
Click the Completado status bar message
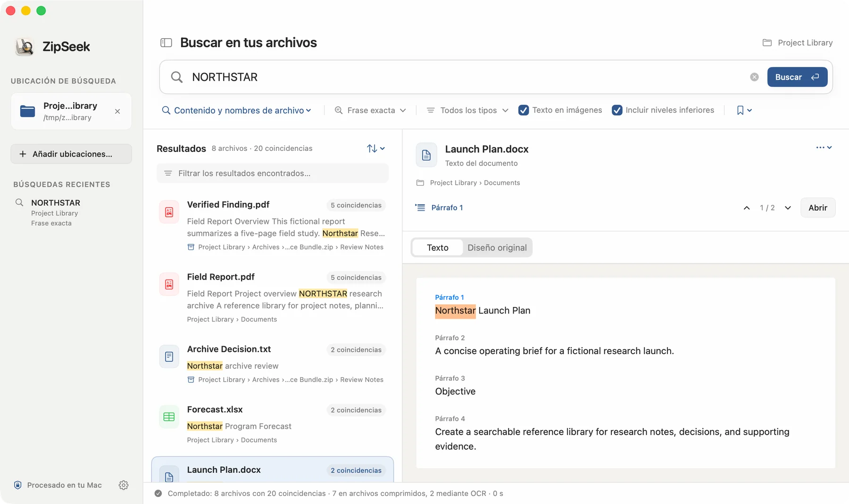335,494
